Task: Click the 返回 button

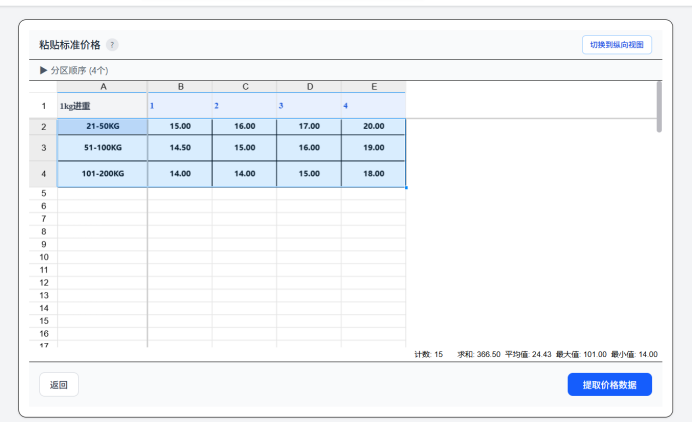Action: point(58,385)
